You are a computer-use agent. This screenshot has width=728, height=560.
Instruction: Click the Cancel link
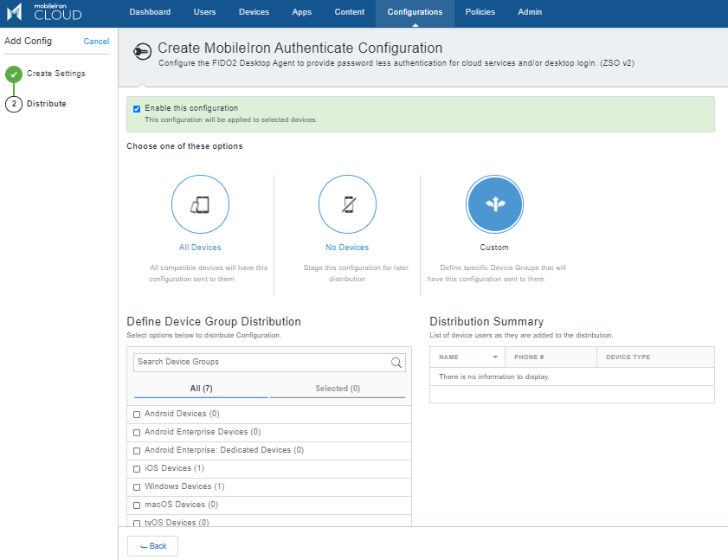click(x=96, y=42)
